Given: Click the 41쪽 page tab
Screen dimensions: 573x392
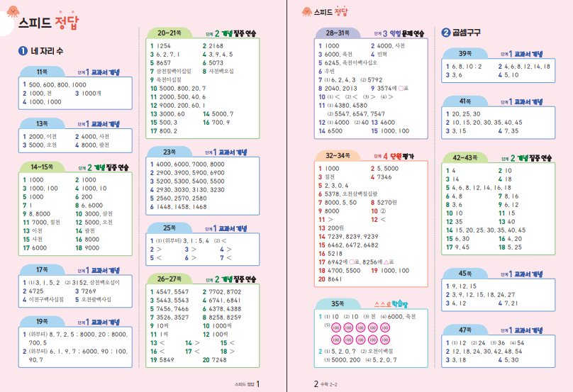Looking at the screenshot, I should pyautogui.click(x=464, y=101).
